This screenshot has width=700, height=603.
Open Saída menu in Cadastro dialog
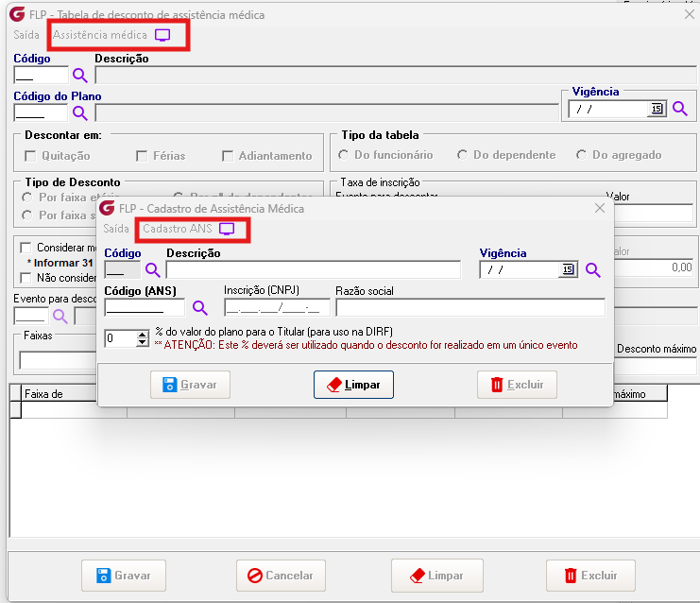pos(116,229)
